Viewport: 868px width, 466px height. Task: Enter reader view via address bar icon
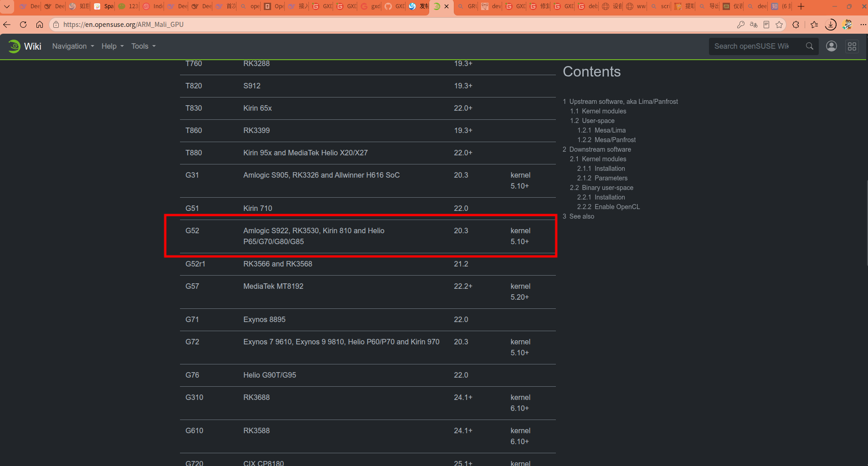pyautogui.click(x=766, y=25)
